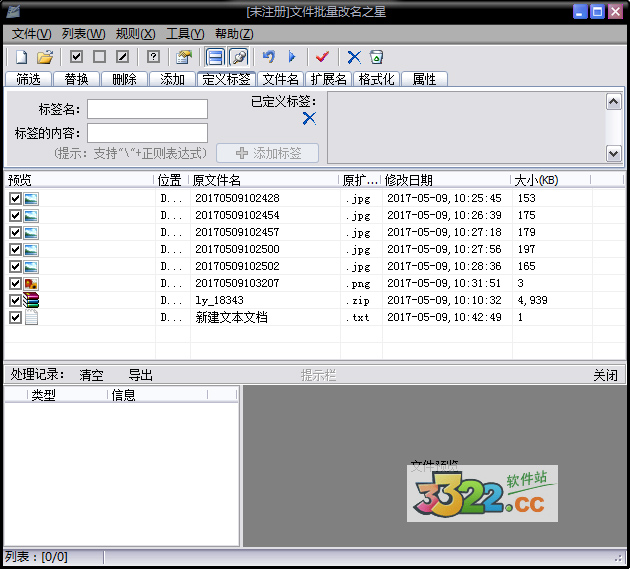Click 导出 to export processing records
This screenshot has width=630, height=569.
tap(141, 375)
